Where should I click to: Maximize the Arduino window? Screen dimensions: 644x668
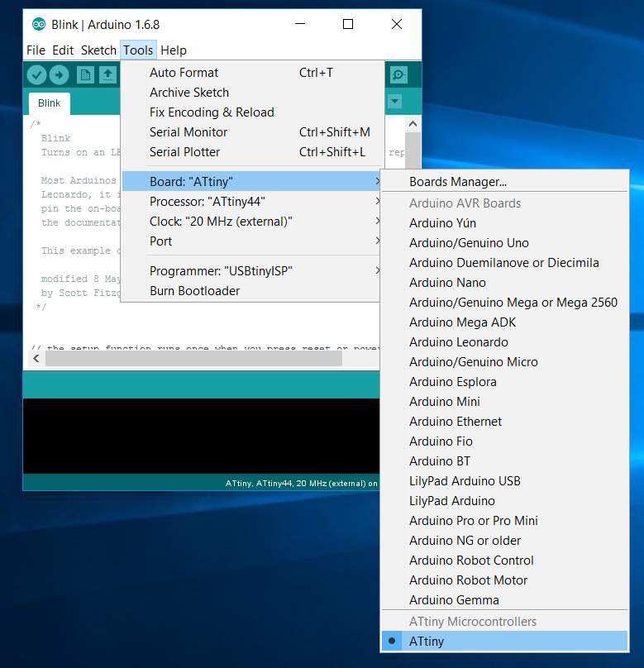[x=348, y=24]
